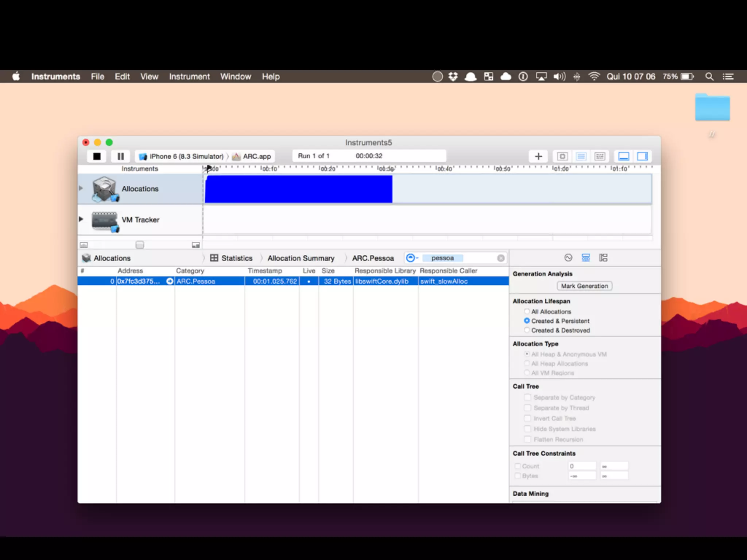
Task: Toggle the bottom detail pane view icon
Action: (624, 156)
